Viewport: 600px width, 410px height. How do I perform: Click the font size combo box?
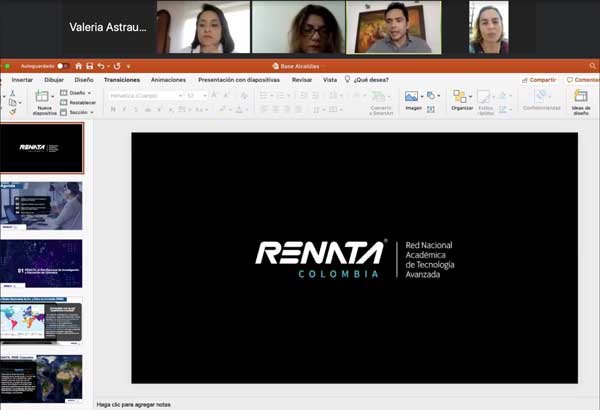coord(197,95)
